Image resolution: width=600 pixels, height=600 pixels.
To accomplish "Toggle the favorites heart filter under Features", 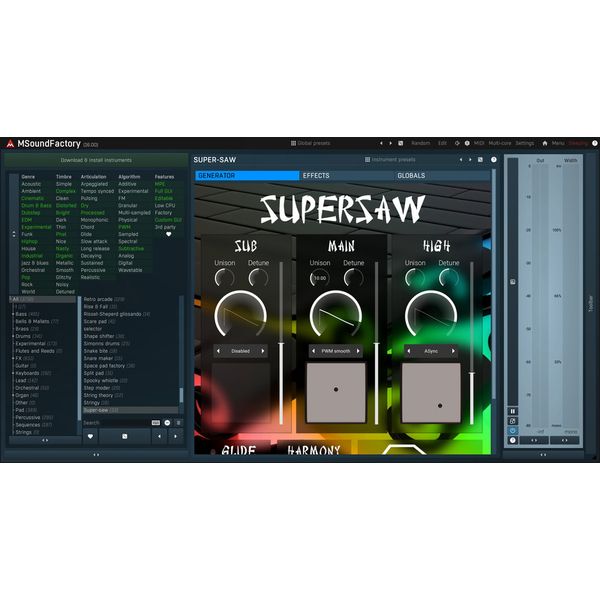I will tap(168, 234).
